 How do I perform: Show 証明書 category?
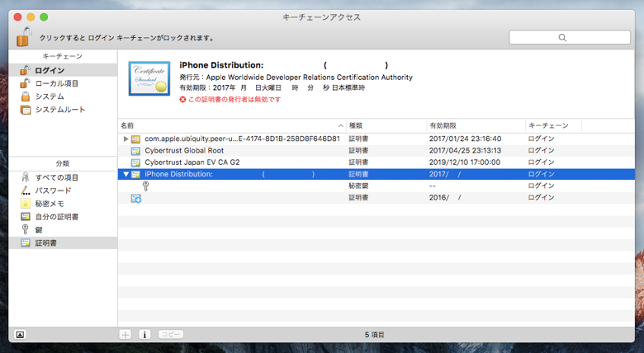pos(63,243)
